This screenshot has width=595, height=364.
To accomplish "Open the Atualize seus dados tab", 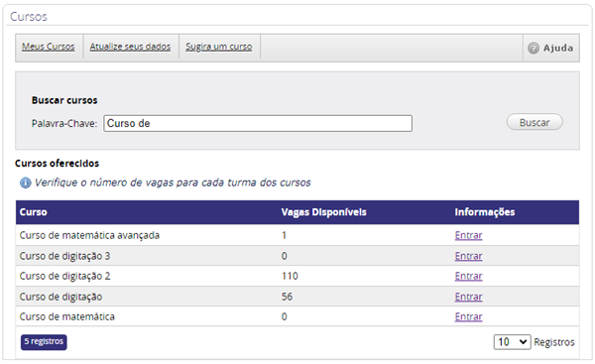I will click(130, 47).
